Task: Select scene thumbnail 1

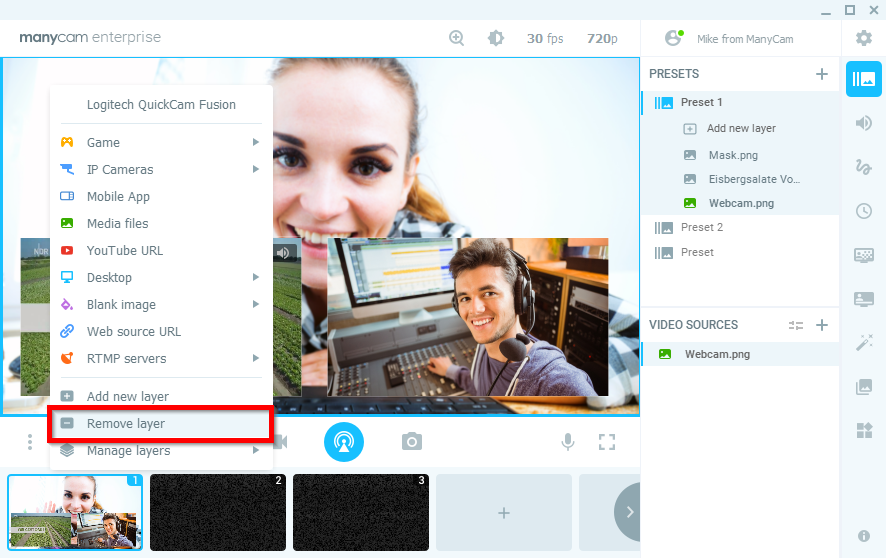Action: coord(75,512)
